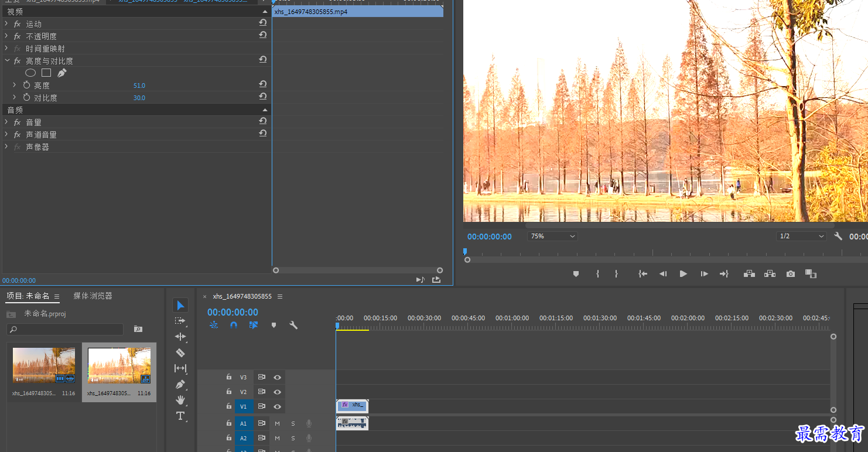868x452 pixels.
Task: Hide the V1 track output
Action: pyautogui.click(x=277, y=406)
